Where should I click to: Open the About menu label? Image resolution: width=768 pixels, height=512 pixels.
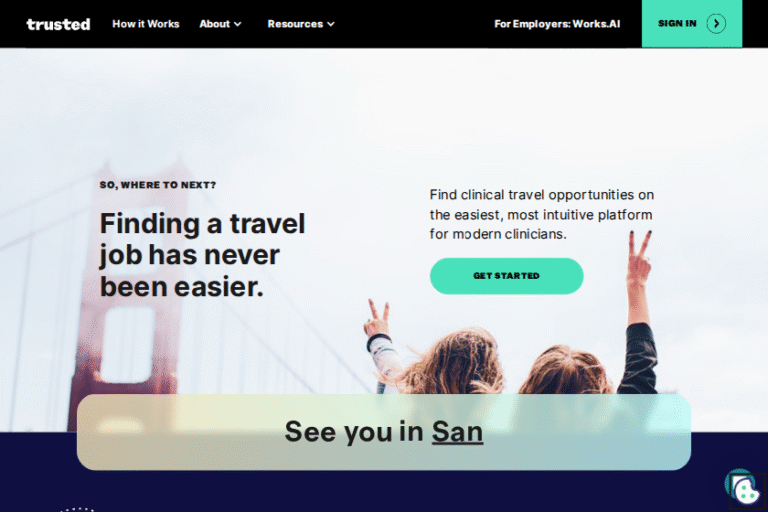click(215, 24)
